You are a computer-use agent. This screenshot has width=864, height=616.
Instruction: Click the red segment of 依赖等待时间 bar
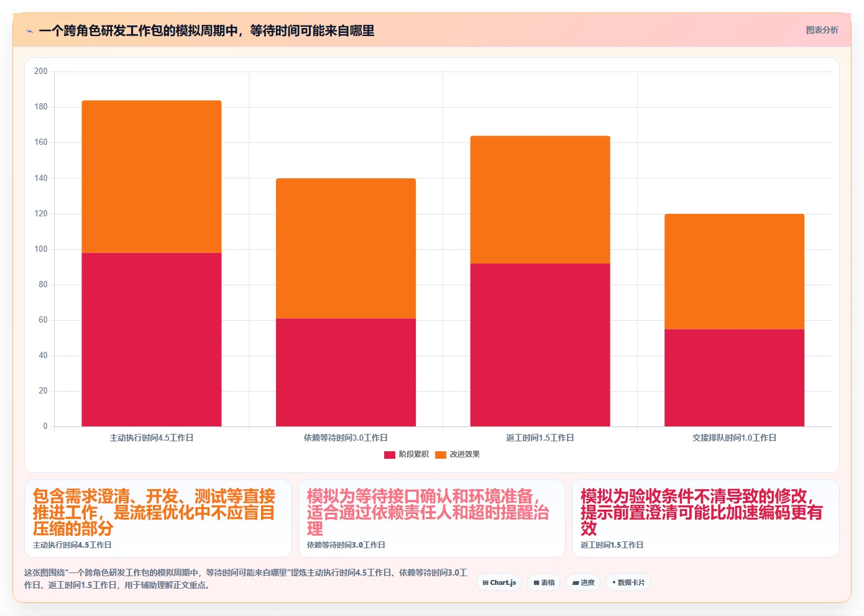[x=346, y=372]
